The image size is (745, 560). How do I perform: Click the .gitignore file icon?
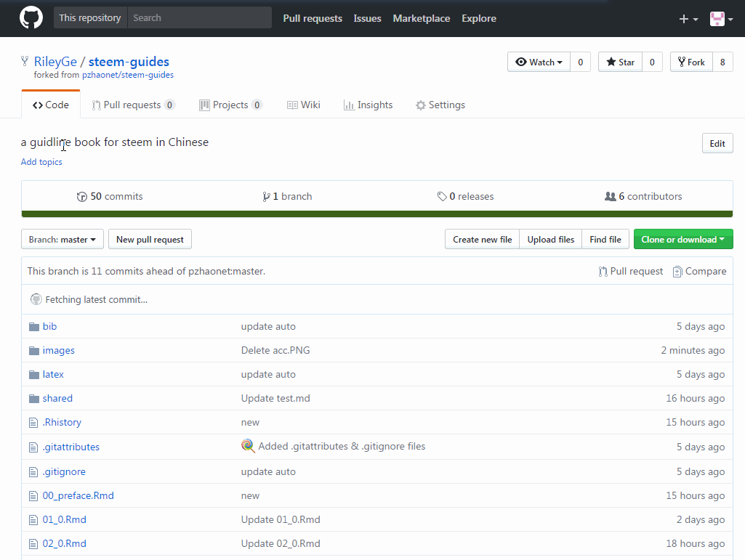33,472
